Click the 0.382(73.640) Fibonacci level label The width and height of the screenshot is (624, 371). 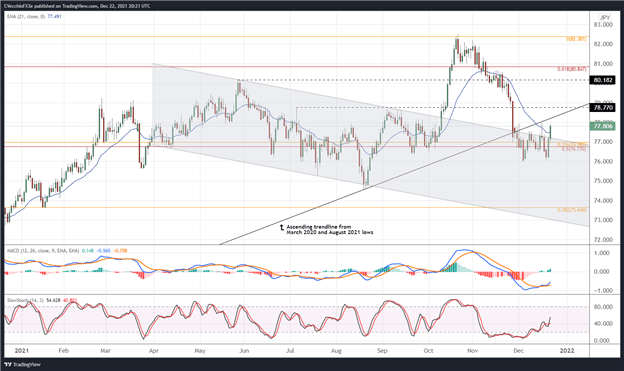pos(571,210)
